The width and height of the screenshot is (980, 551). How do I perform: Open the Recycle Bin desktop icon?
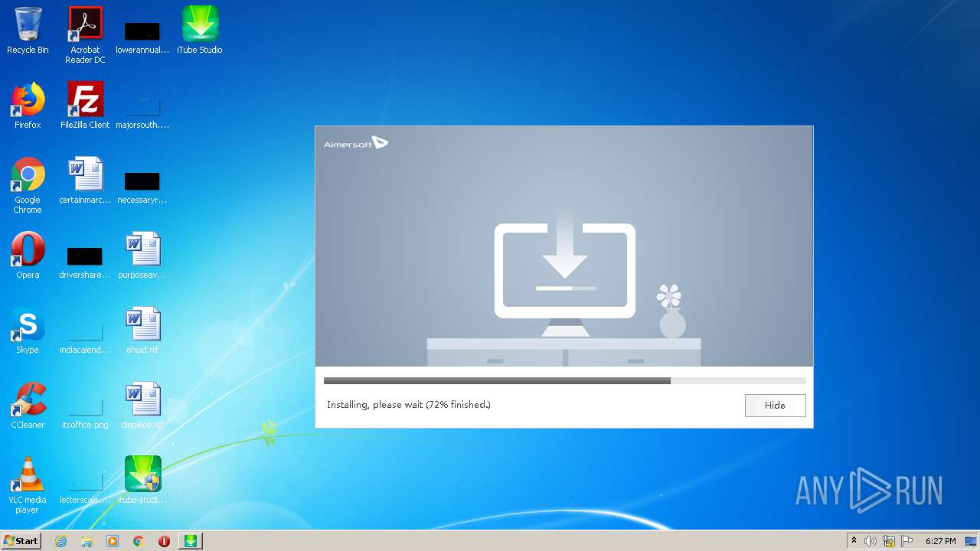28,31
